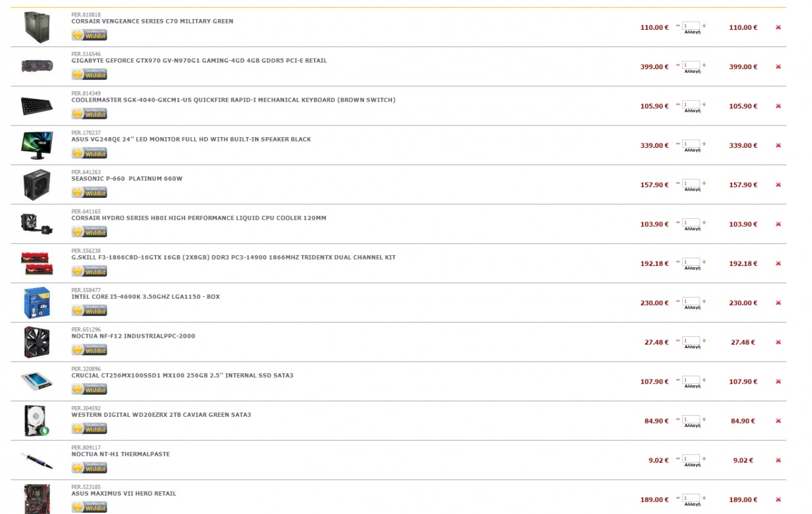Remove Gigabyte GTX970 graphics card from cart
The image size is (812, 514).
(778, 67)
